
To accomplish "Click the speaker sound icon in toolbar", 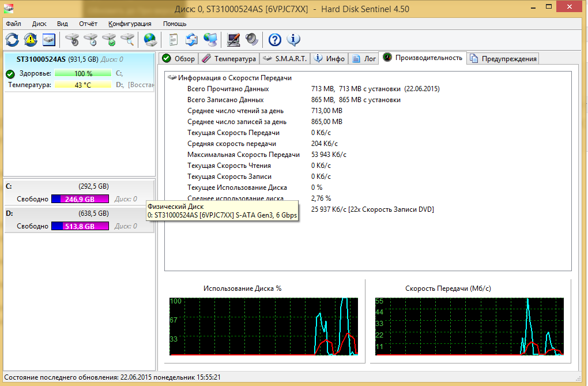I will click(251, 40).
